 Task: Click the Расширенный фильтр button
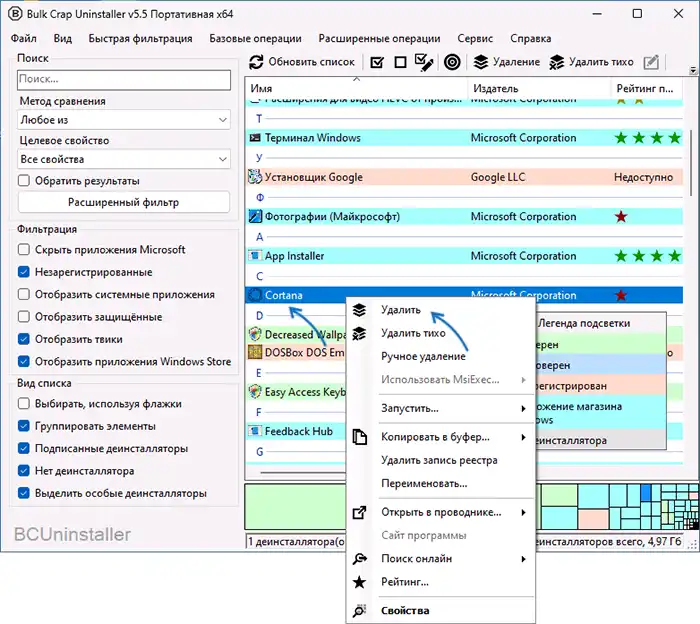(x=125, y=203)
